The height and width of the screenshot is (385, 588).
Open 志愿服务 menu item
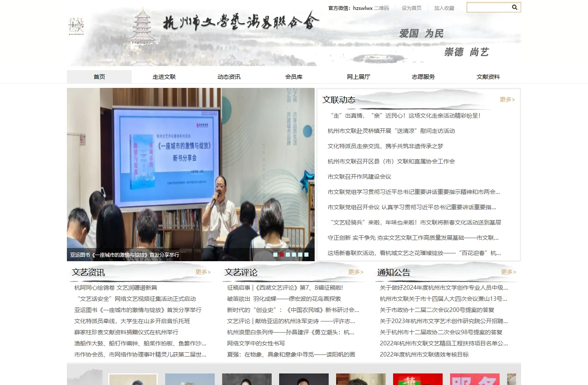pyautogui.click(x=423, y=77)
